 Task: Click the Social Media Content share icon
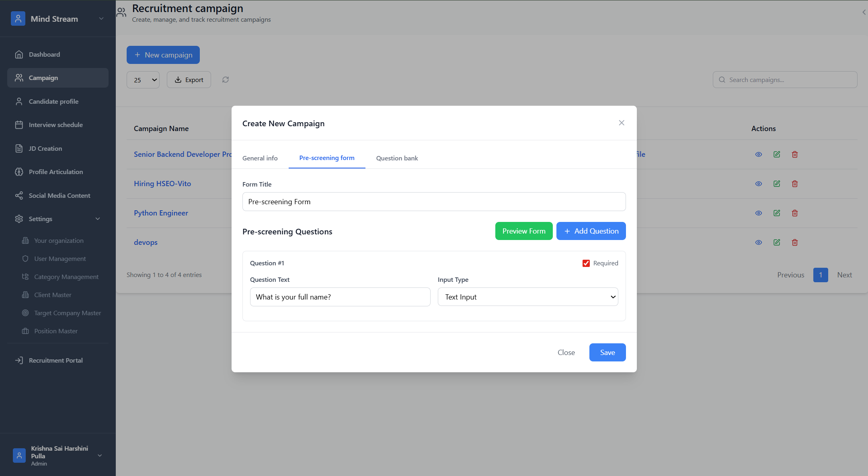coord(19,196)
